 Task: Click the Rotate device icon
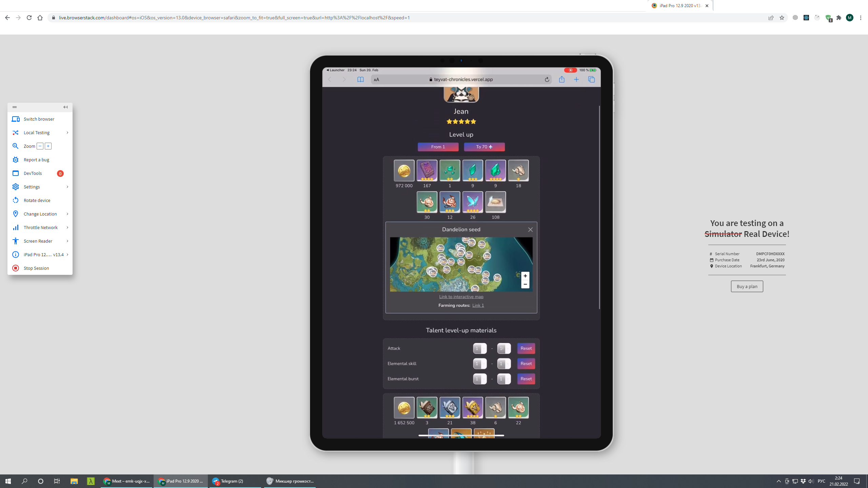[x=16, y=200]
